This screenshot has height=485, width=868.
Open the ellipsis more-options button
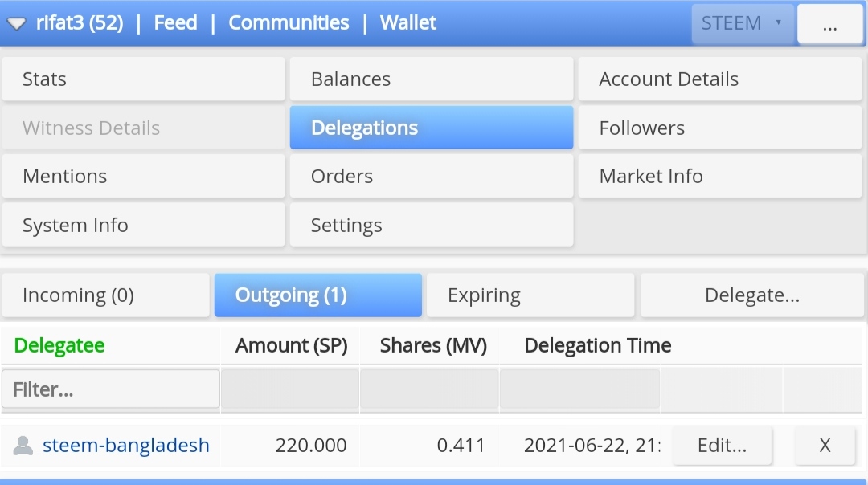coord(829,23)
